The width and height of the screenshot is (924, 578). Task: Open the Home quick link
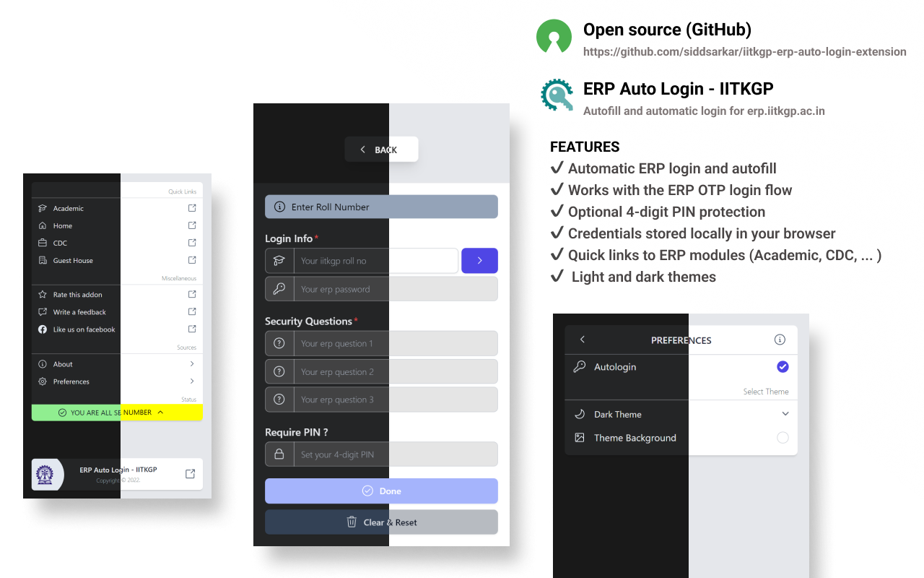pyautogui.click(x=117, y=225)
